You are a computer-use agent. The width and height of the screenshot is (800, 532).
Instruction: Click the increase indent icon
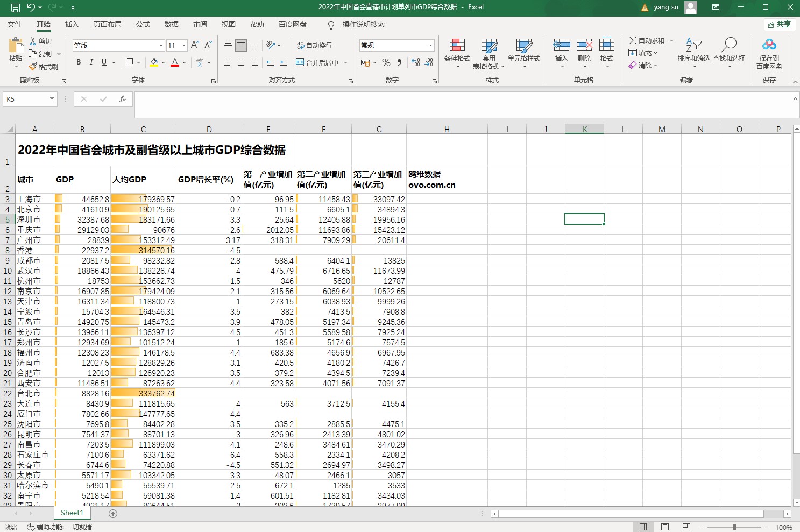pos(284,62)
